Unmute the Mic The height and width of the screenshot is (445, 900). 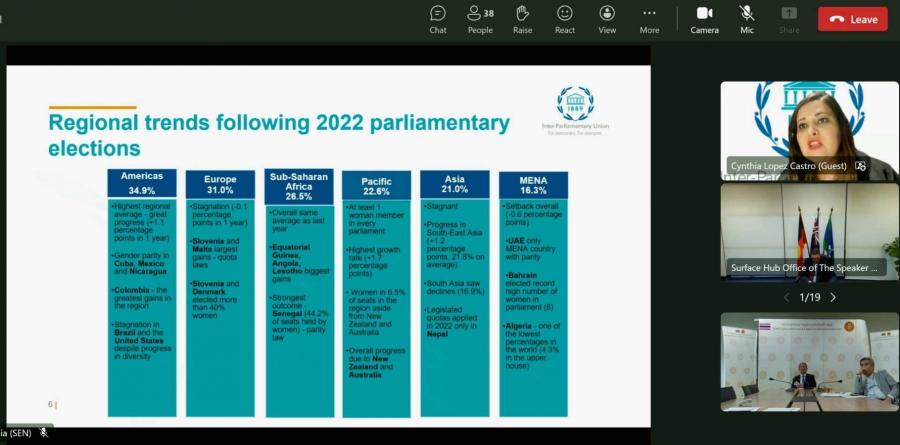click(746, 18)
